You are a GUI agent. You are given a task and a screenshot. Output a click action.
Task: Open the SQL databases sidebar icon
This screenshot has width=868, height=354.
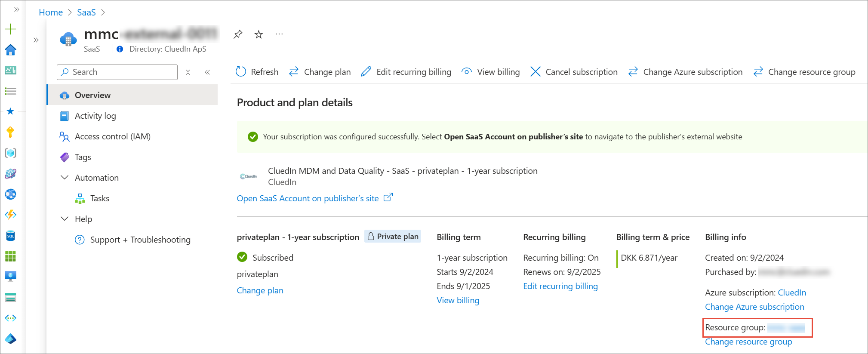[x=10, y=236]
